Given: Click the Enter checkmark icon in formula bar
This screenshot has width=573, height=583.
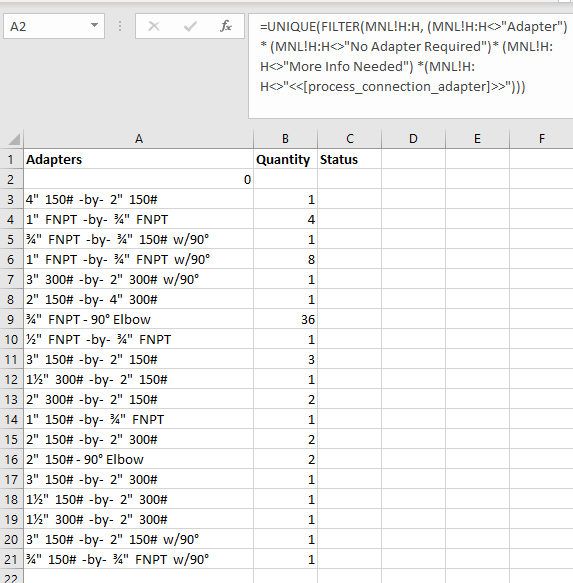Looking at the screenshot, I should [190, 26].
